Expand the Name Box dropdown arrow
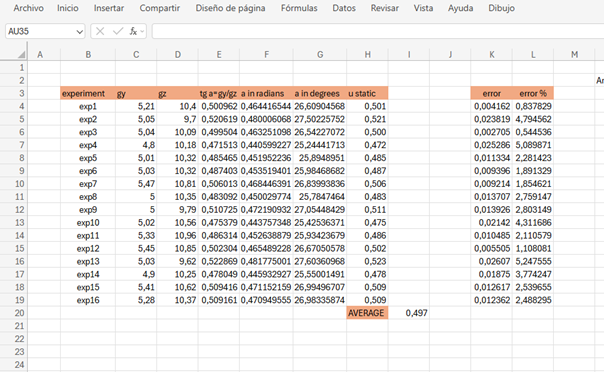This screenshot has height=372, width=604. click(x=79, y=32)
